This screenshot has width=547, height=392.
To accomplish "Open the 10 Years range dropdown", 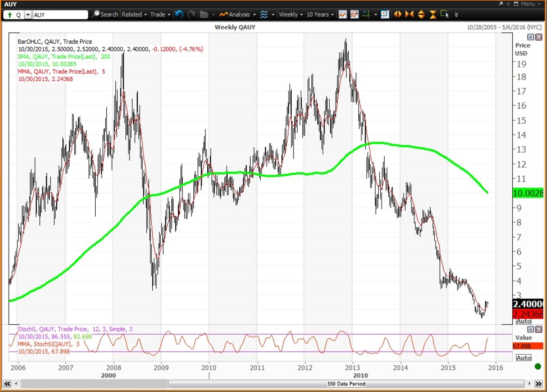I will click(320, 15).
